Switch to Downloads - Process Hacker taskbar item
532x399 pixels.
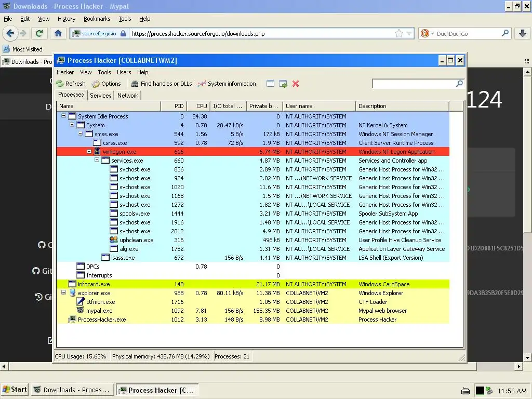(x=72, y=390)
